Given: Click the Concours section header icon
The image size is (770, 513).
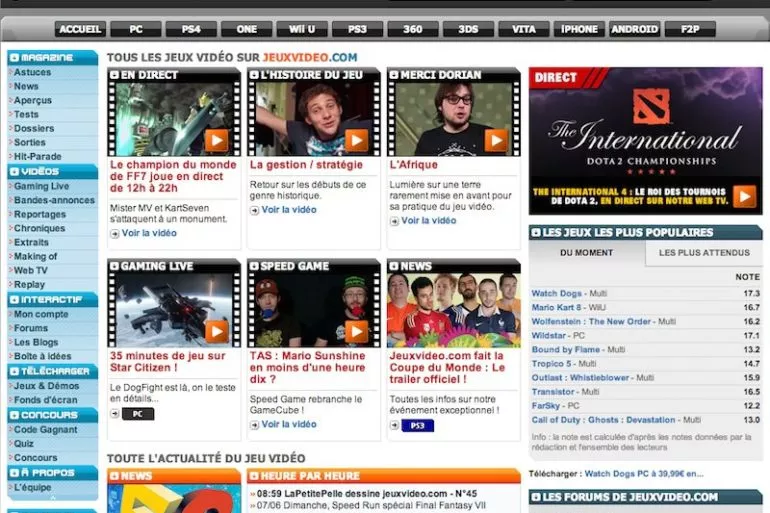Looking at the screenshot, I should (x=14, y=415).
